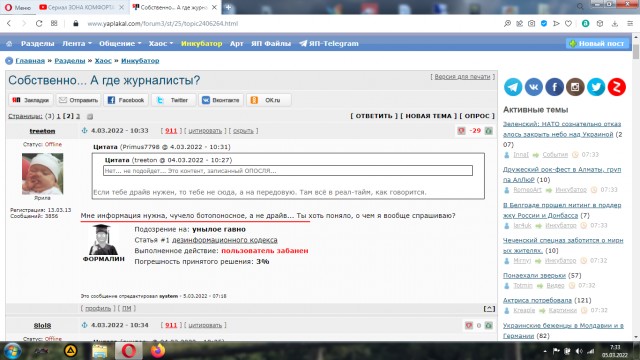Click the Отправить share button
The height and width of the screenshot is (360, 640).
[78, 100]
